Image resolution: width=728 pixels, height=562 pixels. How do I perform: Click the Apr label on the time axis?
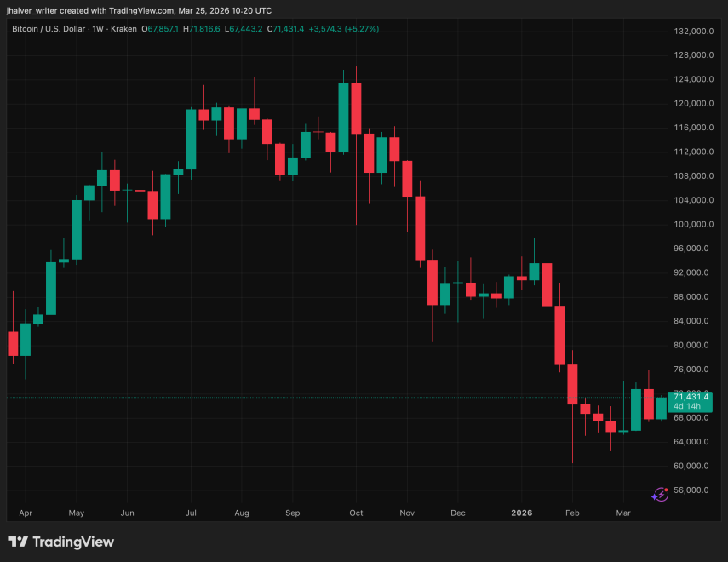(x=25, y=513)
